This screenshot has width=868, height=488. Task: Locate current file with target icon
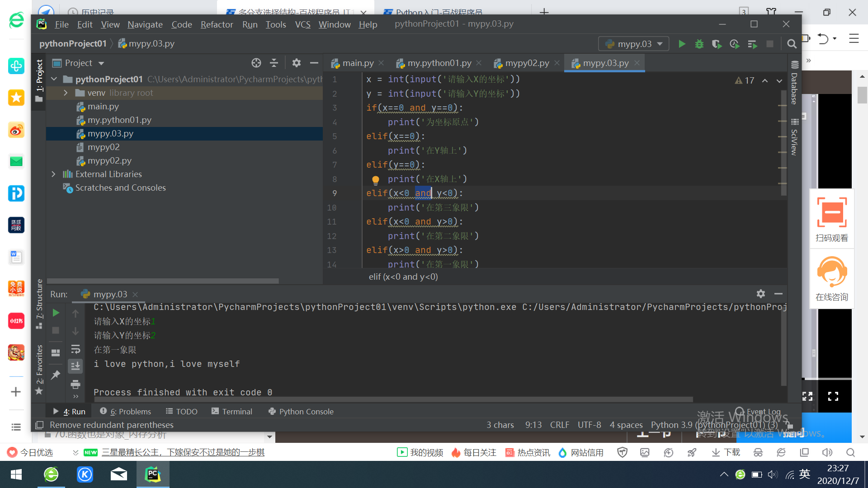pyautogui.click(x=256, y=63)
